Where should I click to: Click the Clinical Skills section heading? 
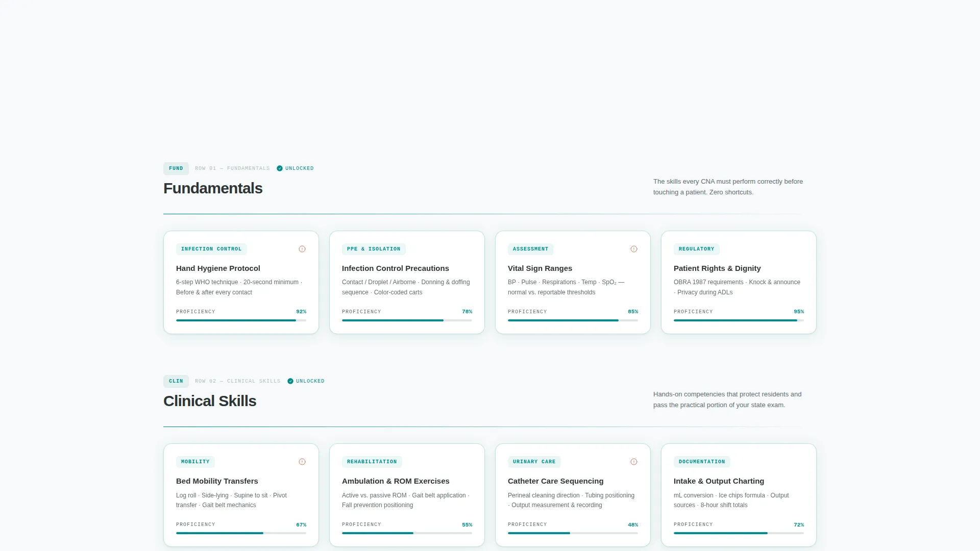click(x=210, y=401)
